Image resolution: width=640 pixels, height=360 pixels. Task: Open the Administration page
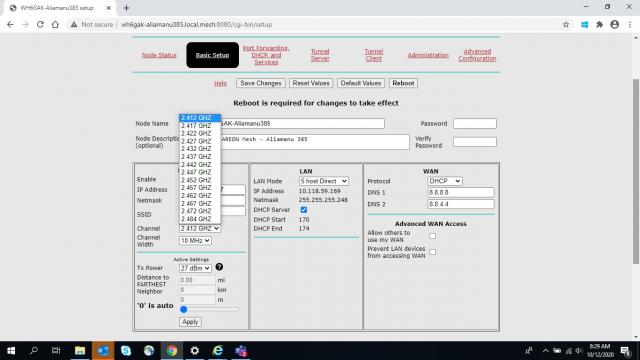(x=428, y=55)
